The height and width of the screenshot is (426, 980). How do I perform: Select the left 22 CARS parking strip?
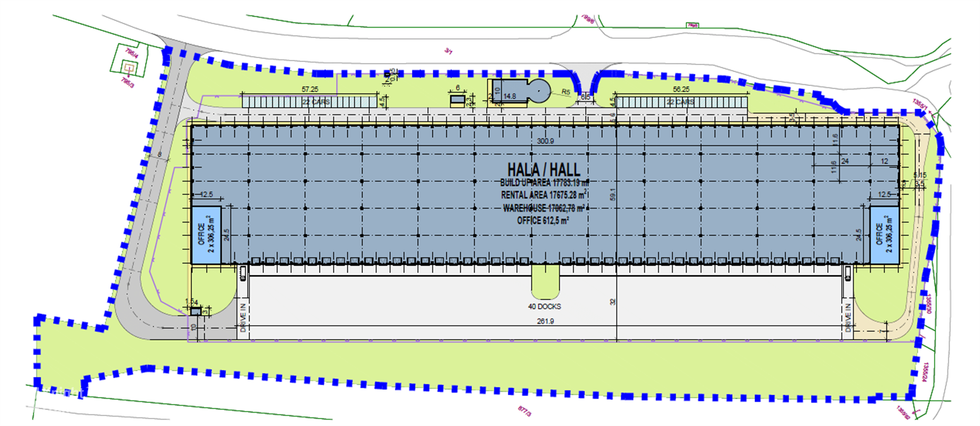(x=309, y=101)
